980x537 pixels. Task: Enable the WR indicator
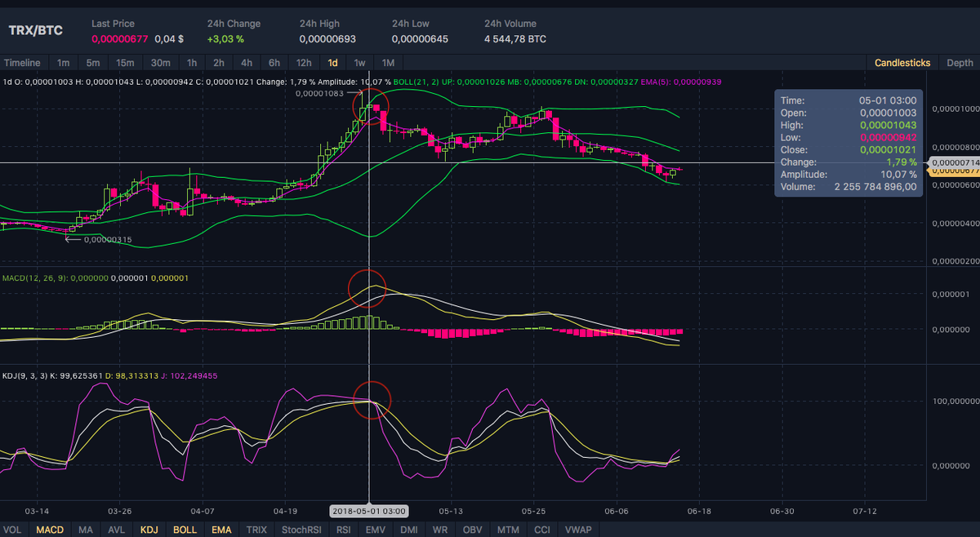pyautogui.click(x=439, y=530)
